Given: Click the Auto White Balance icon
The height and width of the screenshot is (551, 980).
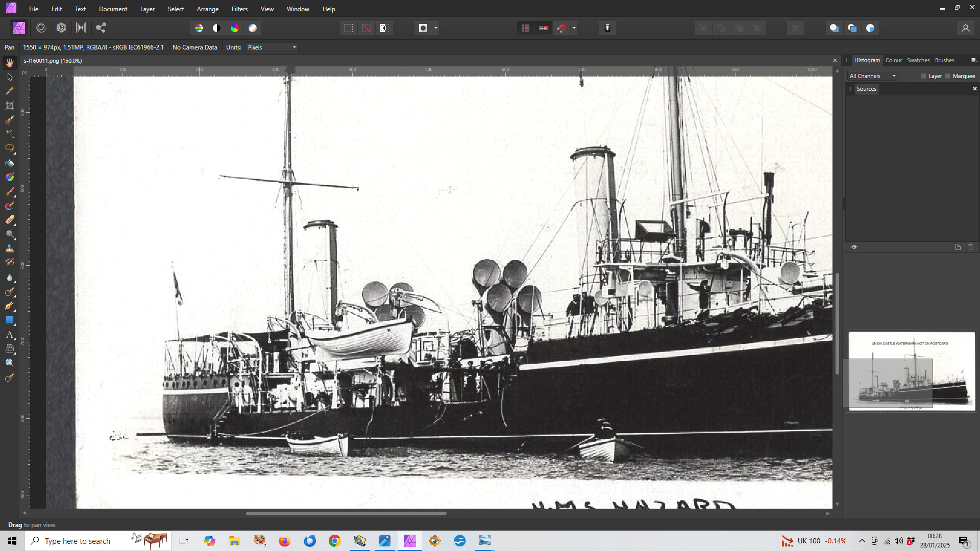Looking at the screenshot, I should tap(253, 28).
